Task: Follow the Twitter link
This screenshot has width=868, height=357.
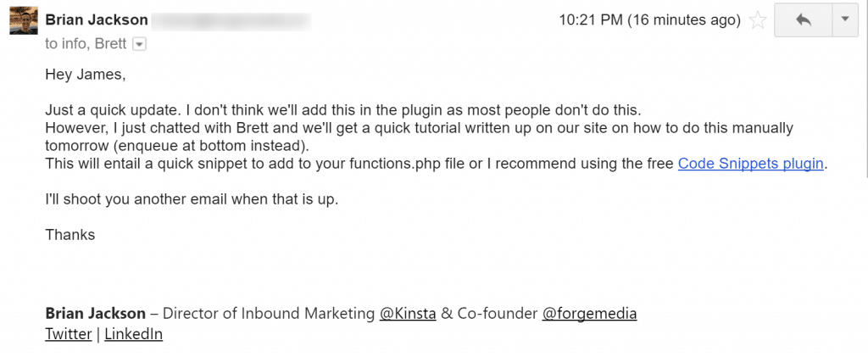Action: 68,334
